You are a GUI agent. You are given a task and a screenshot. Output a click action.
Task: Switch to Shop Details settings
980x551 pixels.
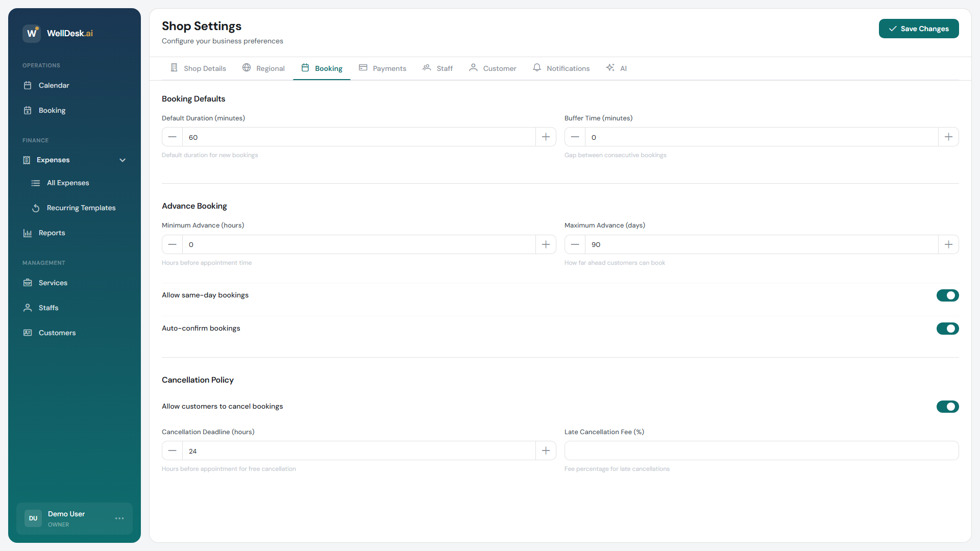coord(205,68)
